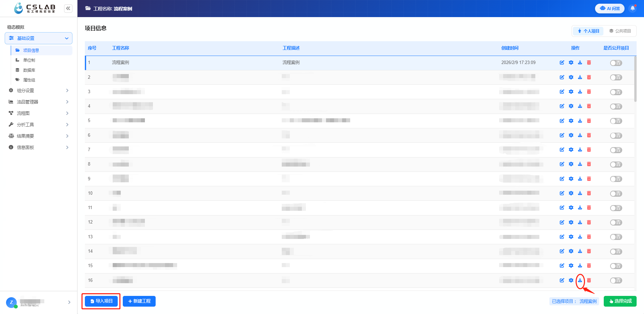
Task: Toggle public project switch for row 1
Action: tap(616, 63)
